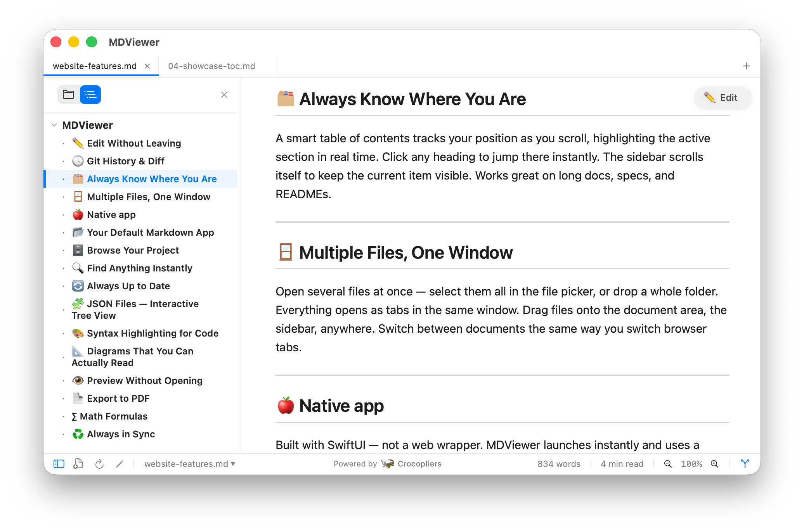Open file icon in status bar
This screenshot has width=804, height=532.
[x=78, y=464]
